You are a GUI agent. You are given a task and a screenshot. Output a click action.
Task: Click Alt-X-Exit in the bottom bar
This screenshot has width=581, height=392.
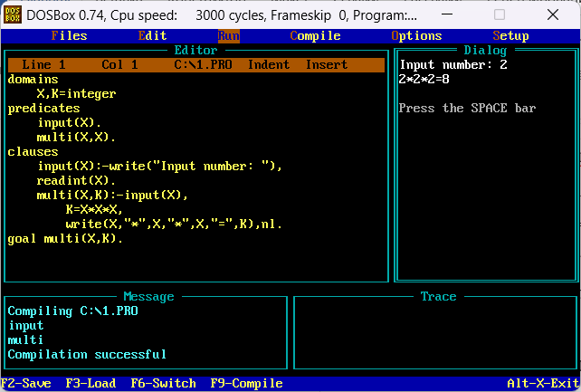click(x=543, y=383)
